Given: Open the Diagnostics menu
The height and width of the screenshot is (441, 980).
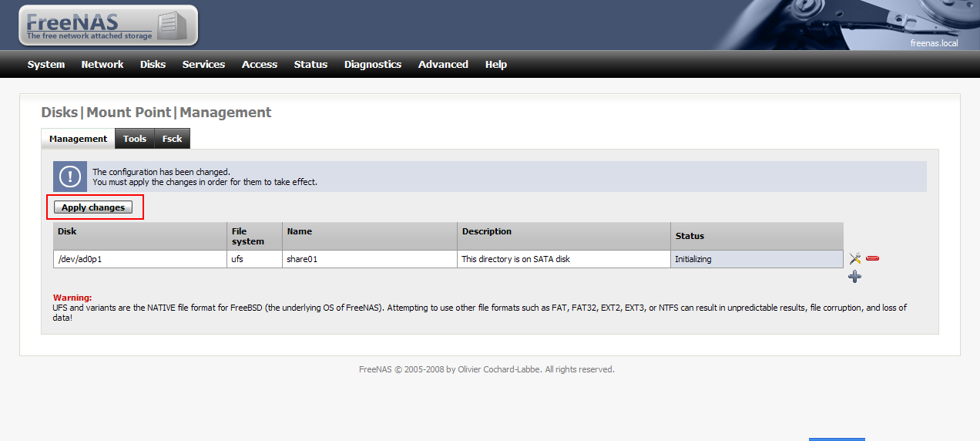Looking at the screenshot, I should pos(373,65).
